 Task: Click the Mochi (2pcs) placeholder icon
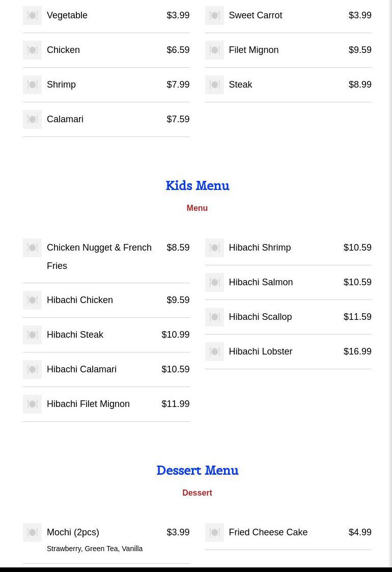coord(32,532)
